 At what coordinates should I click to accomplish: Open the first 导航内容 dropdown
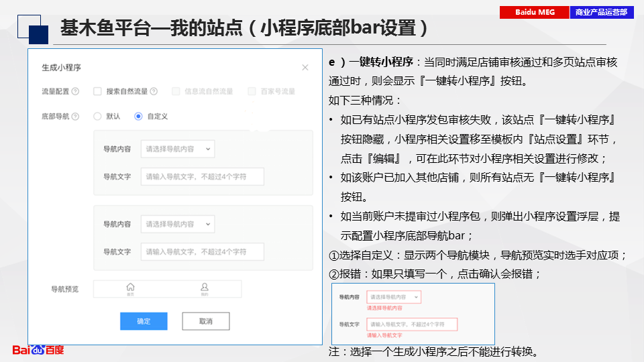(x=177, y=149)
